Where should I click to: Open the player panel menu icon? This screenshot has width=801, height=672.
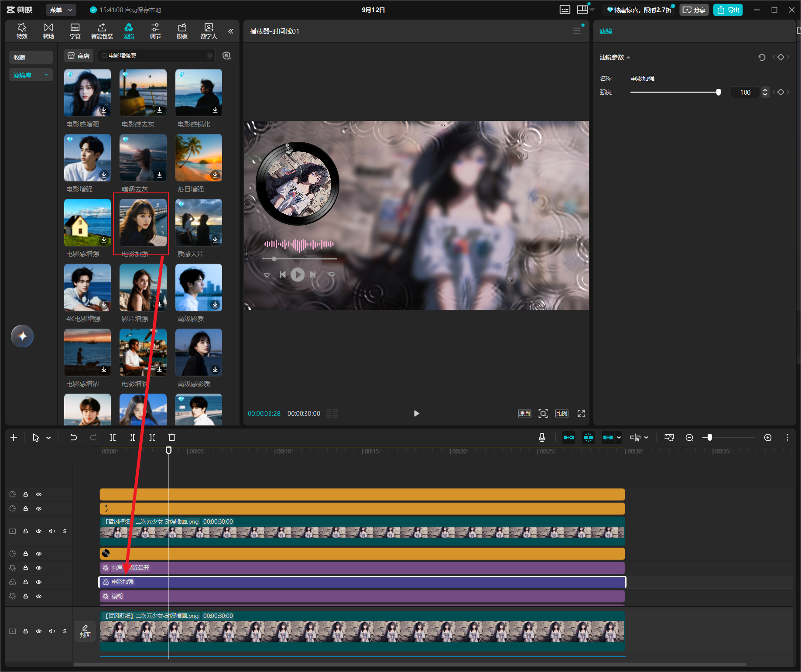[x=577, y=31]
